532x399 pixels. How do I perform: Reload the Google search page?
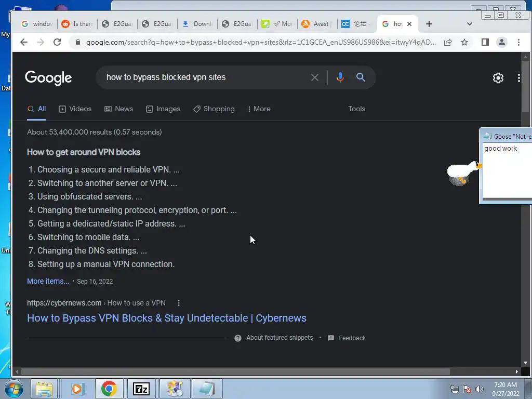[57, 42]
